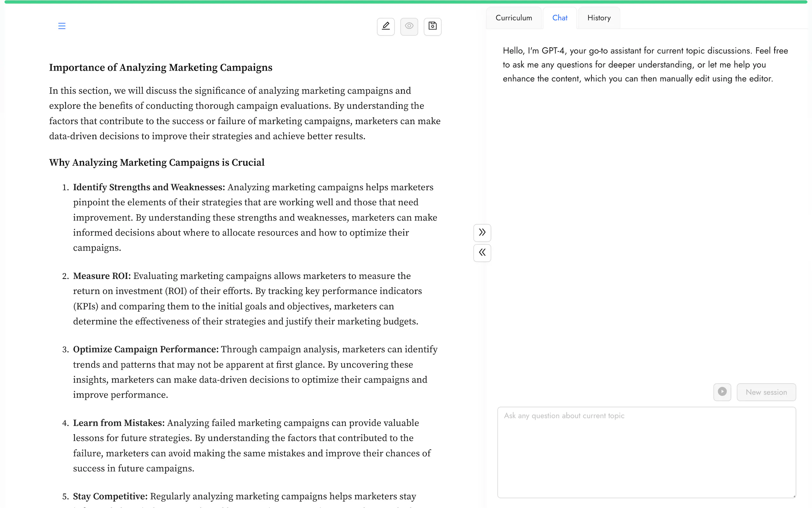Expand editor with right double-chevron
This screenshot has width=812, height=508.
pos(482,233)
